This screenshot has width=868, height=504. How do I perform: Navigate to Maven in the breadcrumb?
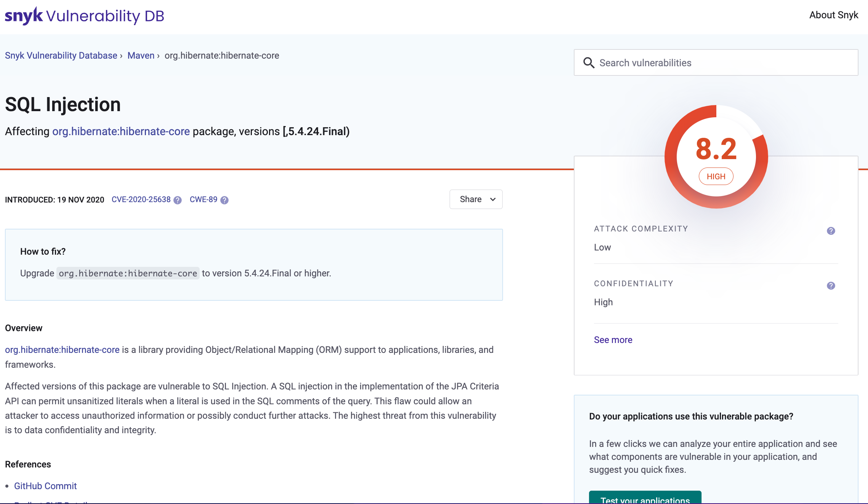[141, 55]
